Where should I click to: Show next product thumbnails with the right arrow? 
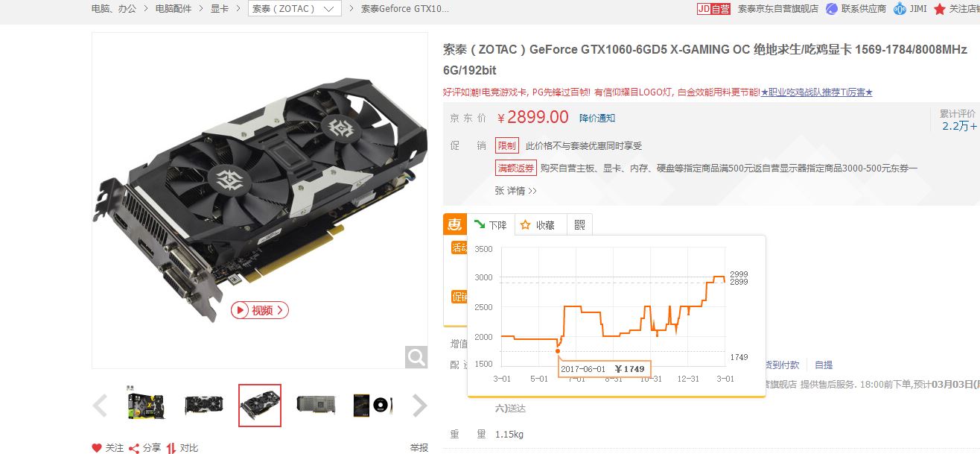tap(420, 406)
